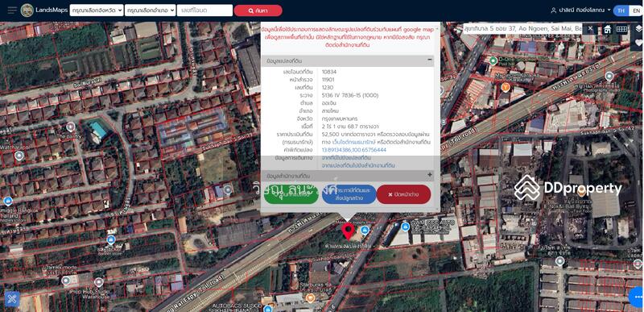The height and width of the screenshot is (312, 644).
Task: Open the hamburger menu beside LandsMaps
Action: tap(12, 10)
